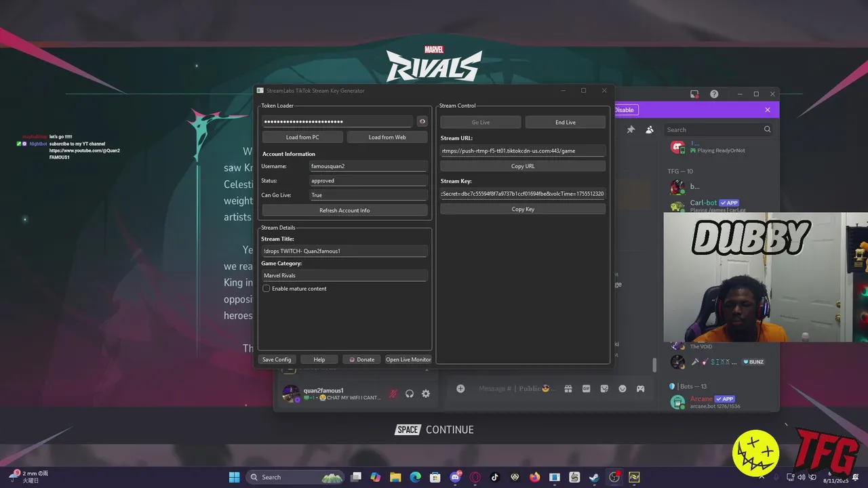Click SPACE CONTINUE prompt in game

[x=434, y=430]
